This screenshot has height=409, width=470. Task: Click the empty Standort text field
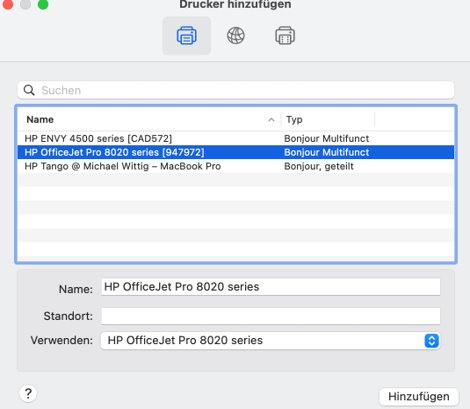pos(271,316)
